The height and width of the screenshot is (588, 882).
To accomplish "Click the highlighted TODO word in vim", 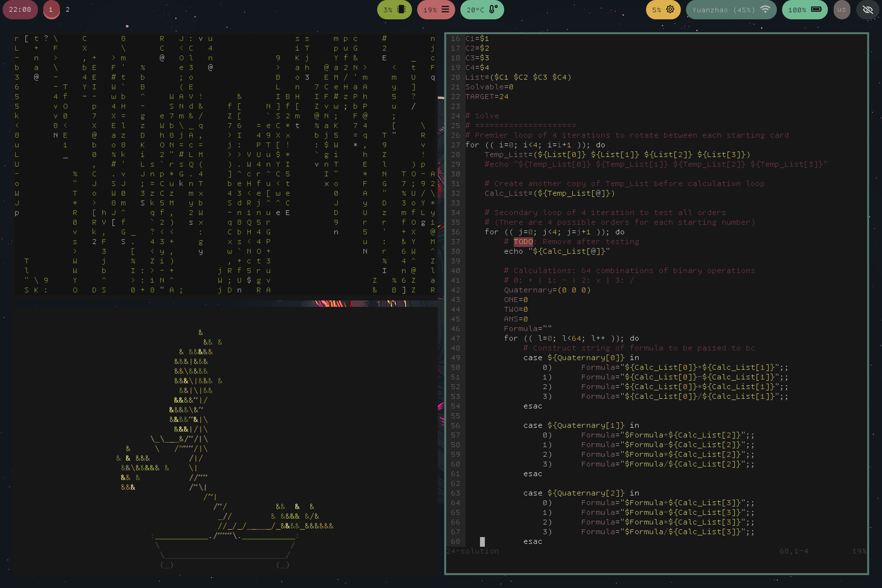I will pos(523,241).
